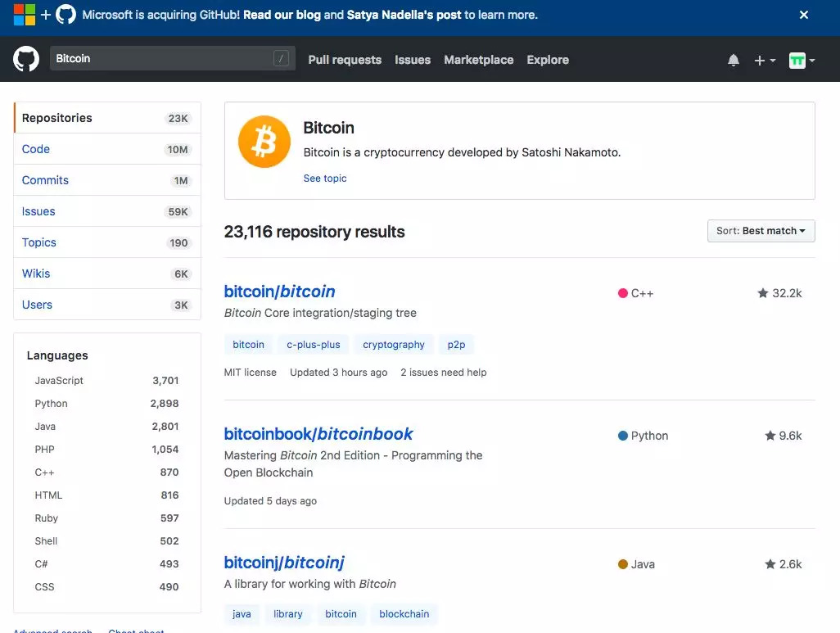Select the Code results filter
The height and width of the screenshot is (633, 840).
(x=107, y=149)
